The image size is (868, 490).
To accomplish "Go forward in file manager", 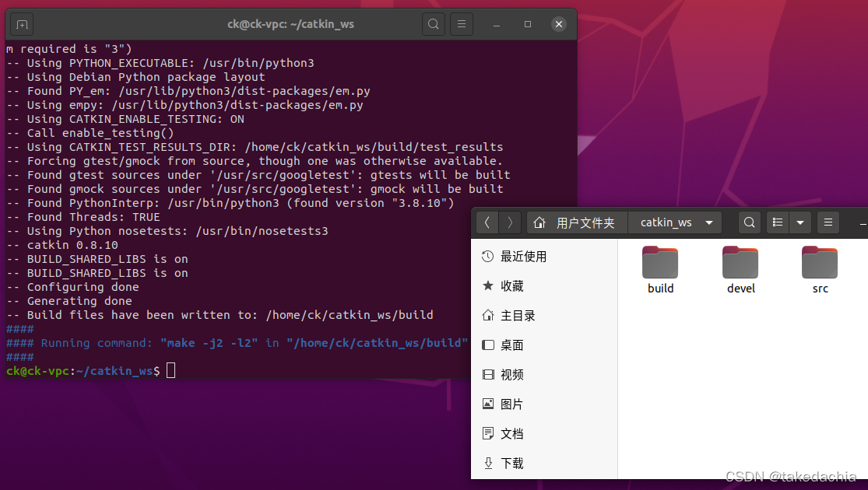I will click(510, 222).
